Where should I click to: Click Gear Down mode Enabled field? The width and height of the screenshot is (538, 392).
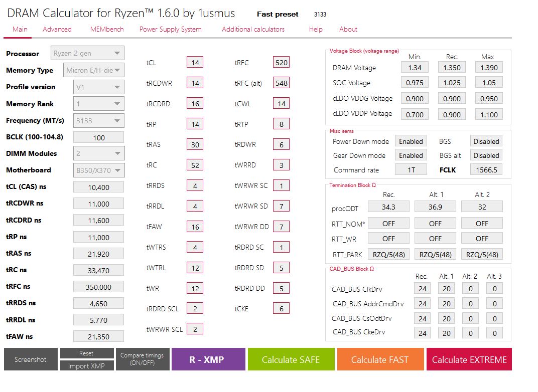coord(411,155)
